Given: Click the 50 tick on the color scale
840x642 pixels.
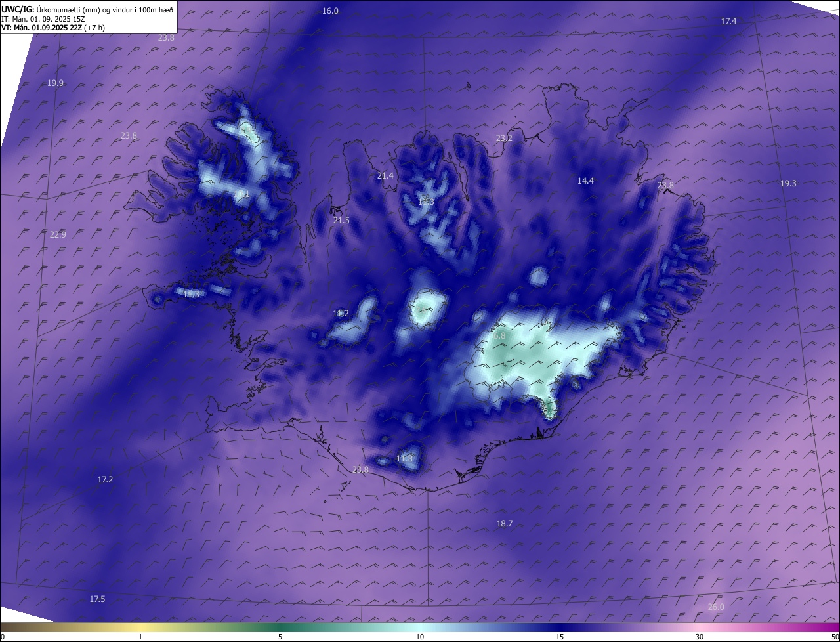Looking at the screenshot, I should (x=835, y=637).
